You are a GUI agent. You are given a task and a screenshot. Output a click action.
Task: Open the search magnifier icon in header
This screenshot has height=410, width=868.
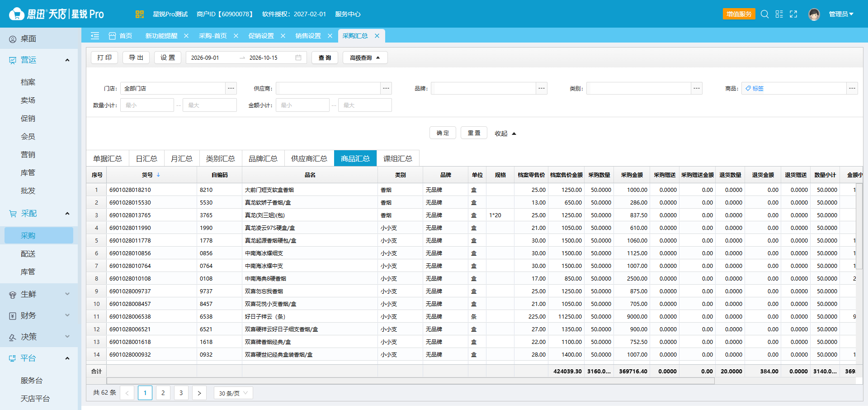point(764,14)
